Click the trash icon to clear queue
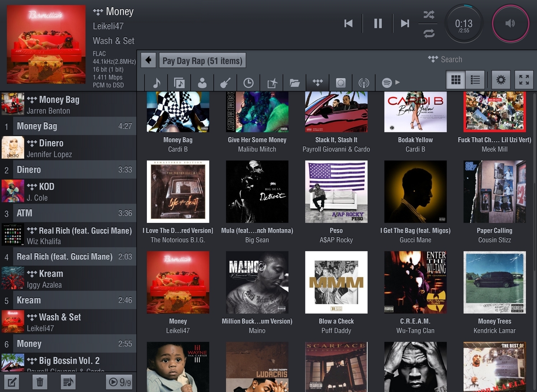This screenshot has height=392, width=537. tap(40, 382)
